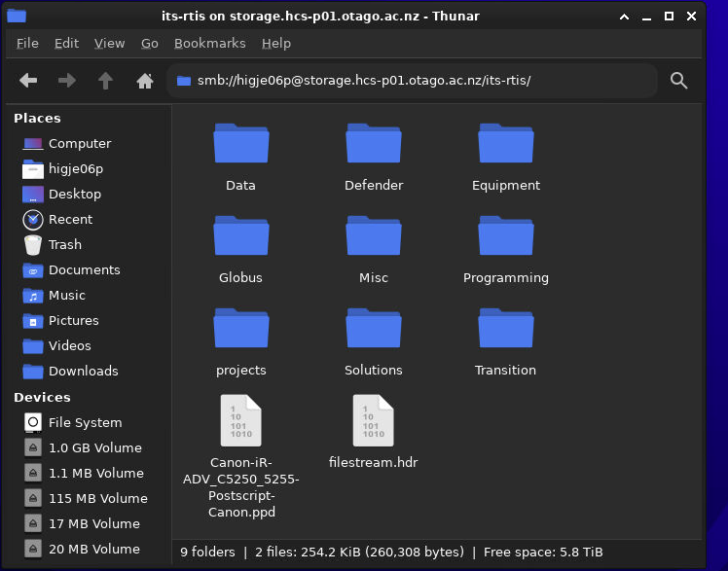Select Trash in Places sidebar
728x571 pixels.
tap(64, 245)
